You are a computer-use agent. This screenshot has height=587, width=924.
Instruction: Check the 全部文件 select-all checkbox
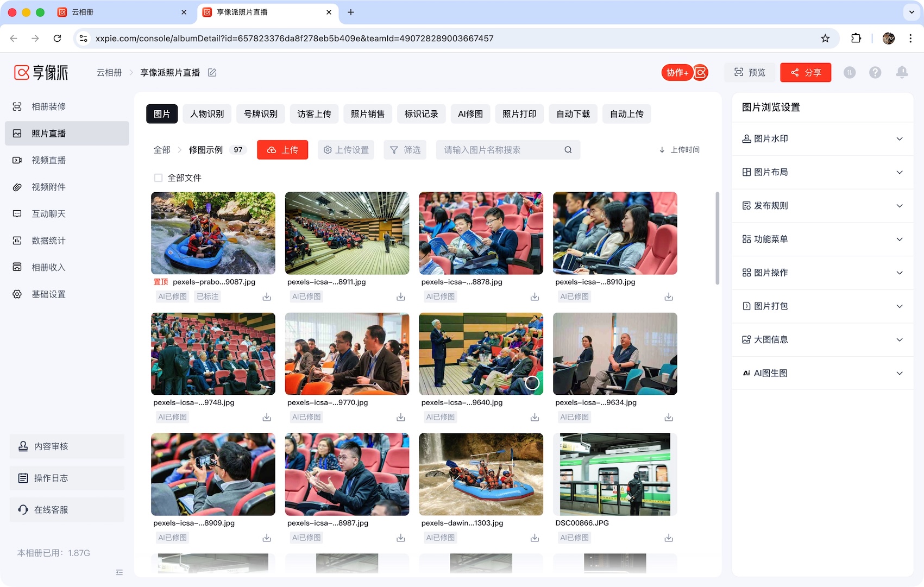point(159,178)
